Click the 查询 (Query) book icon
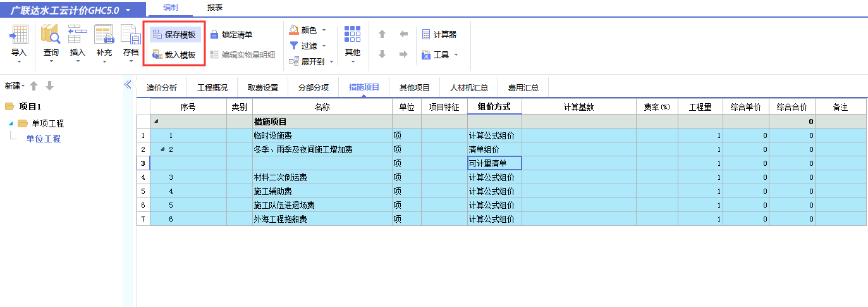Image resolution: width=868 pixels, height=307 pixels. 51,35
